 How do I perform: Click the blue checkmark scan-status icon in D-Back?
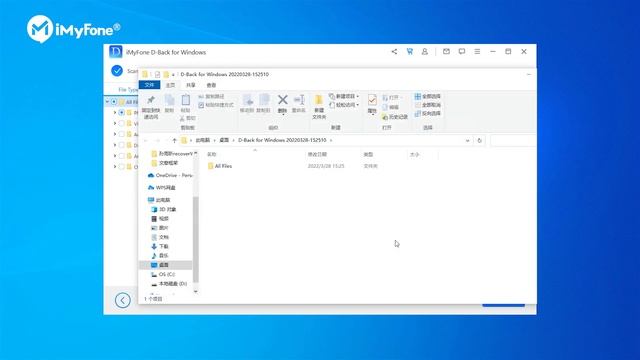tap(117, 71)
